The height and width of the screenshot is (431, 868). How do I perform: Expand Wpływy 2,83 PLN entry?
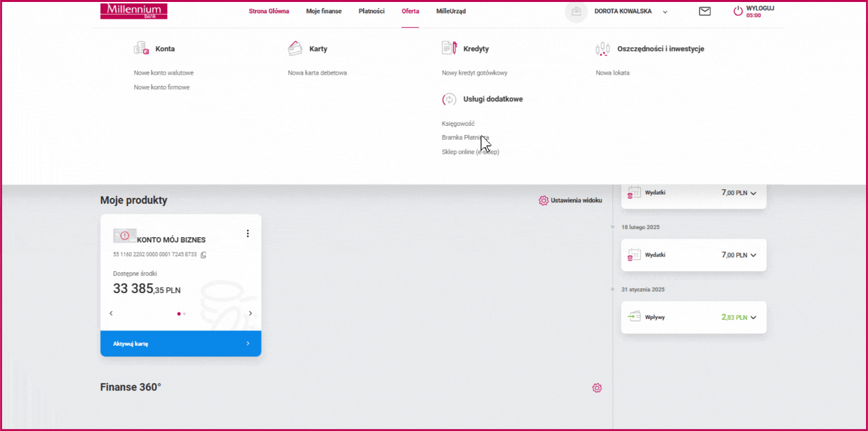[x=754, y=318]
